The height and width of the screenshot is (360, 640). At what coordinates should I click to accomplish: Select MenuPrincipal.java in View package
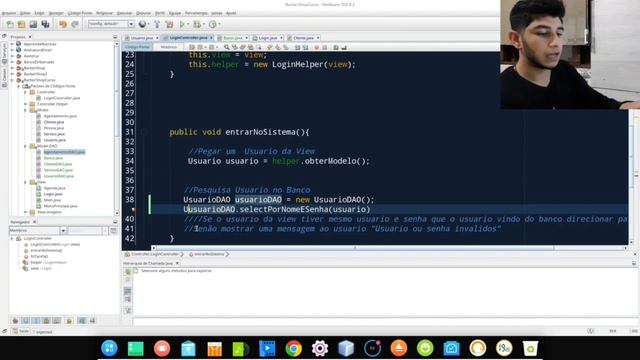click(60, 206)
